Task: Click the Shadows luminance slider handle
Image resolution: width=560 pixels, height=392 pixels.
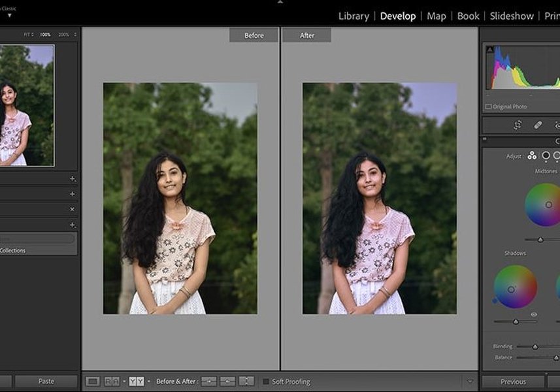Action: [x=516, y=321]
